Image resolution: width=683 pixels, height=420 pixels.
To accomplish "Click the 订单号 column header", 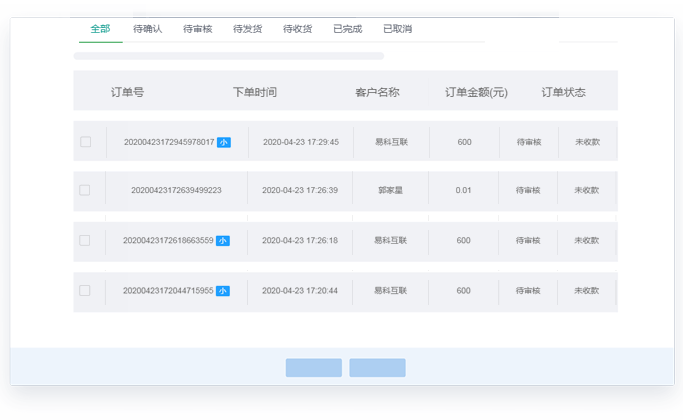I will click(127, 92).
